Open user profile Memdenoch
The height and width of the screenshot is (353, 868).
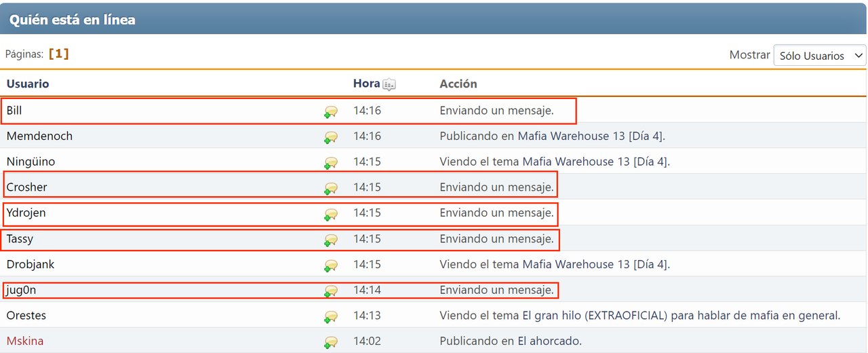click(x=39, y=136)
